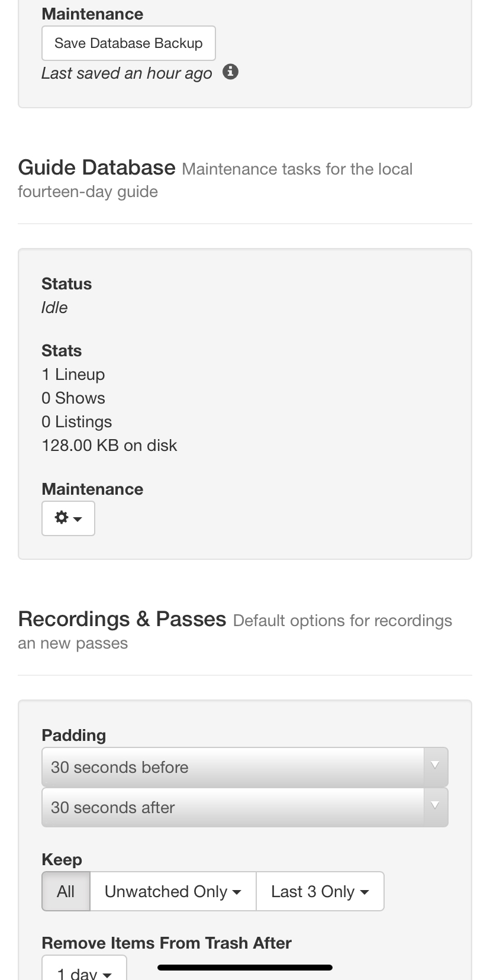Click the 'Idle' status text
The height and width of the screenshot is (980, 490).
(54, 308)
